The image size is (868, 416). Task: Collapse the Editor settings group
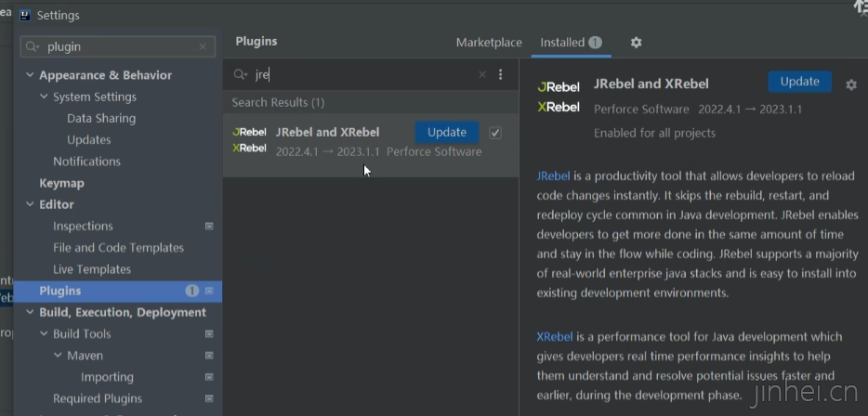[30, 205]
